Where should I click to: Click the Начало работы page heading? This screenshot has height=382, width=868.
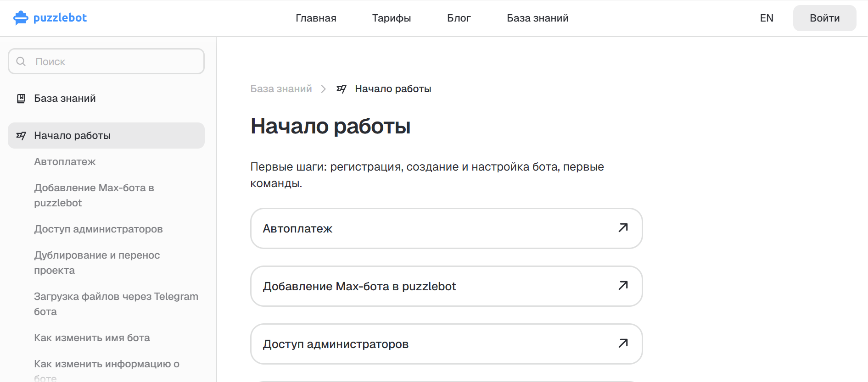330,126
